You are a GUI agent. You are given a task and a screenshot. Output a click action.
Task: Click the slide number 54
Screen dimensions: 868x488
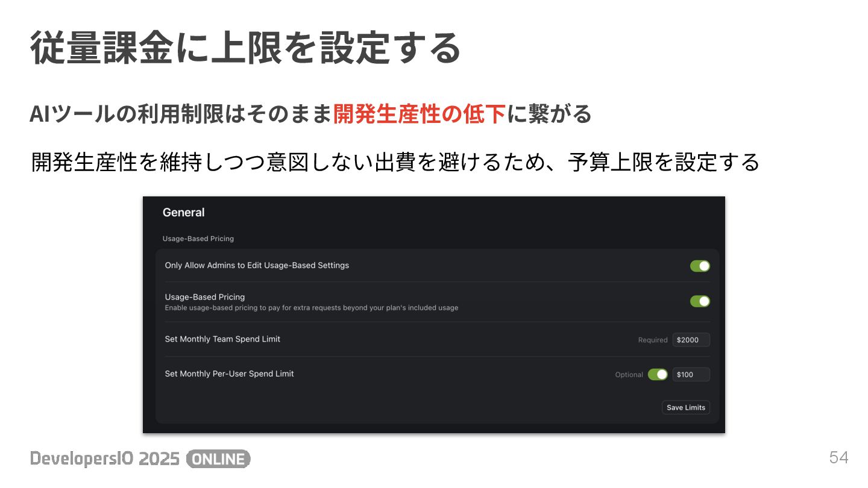click(838, 458)
